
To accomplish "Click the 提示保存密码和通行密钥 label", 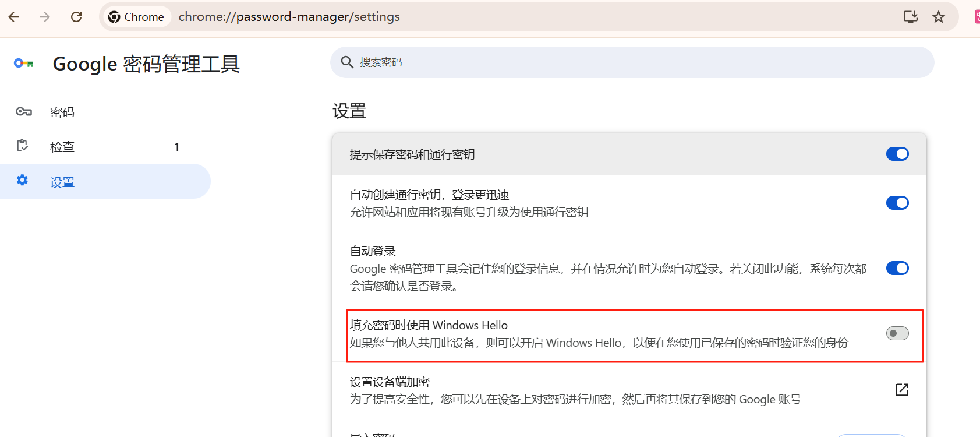I will [412, 154].
